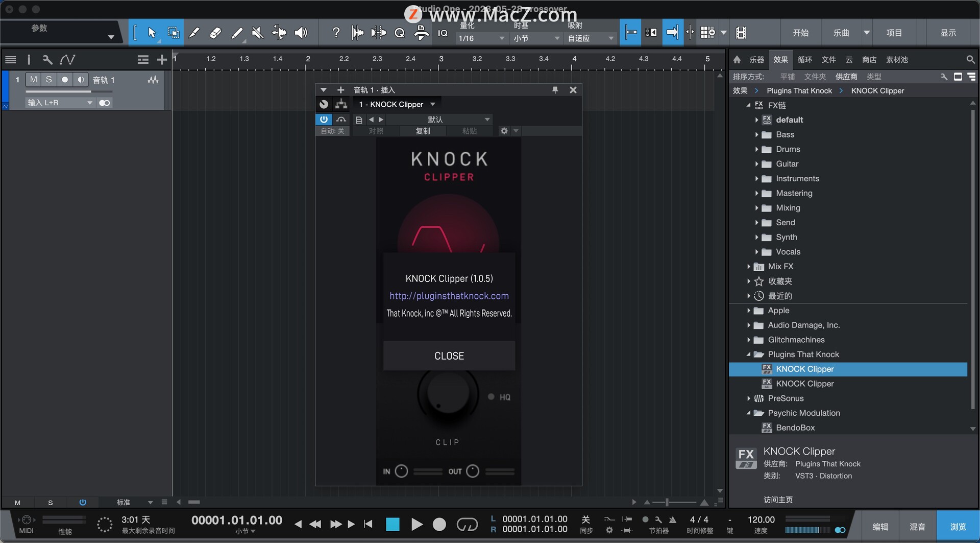Pin the insert plugin window
Screen dimensions: 980x543
555,90
